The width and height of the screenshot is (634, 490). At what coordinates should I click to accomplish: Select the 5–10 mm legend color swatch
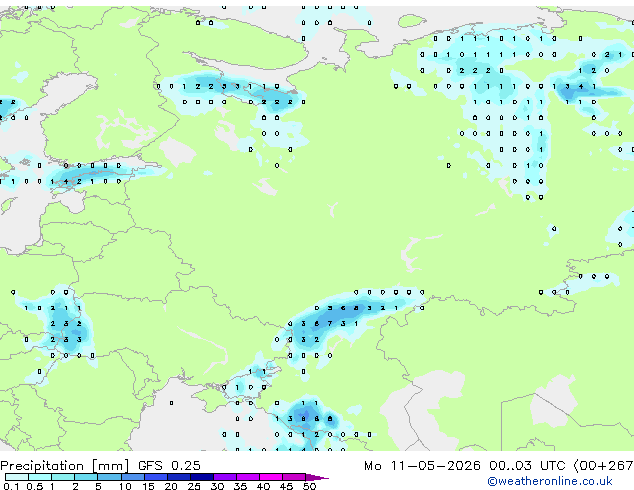coord(110,477)
